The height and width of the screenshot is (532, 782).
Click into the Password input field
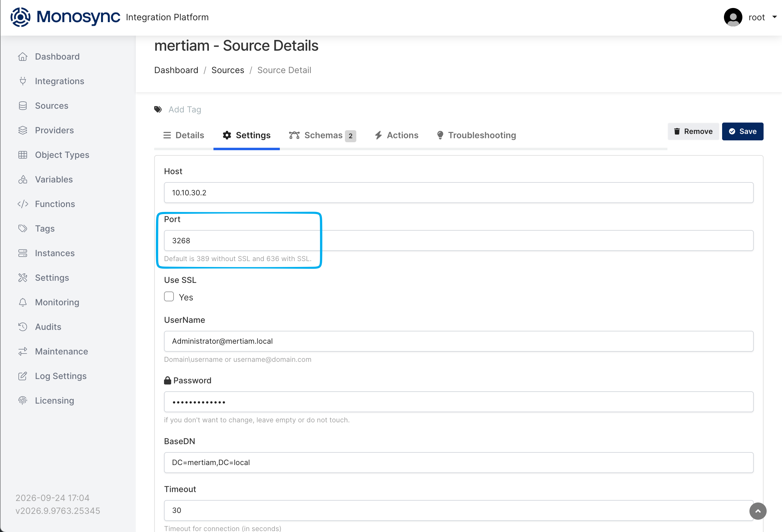[459, 402]
